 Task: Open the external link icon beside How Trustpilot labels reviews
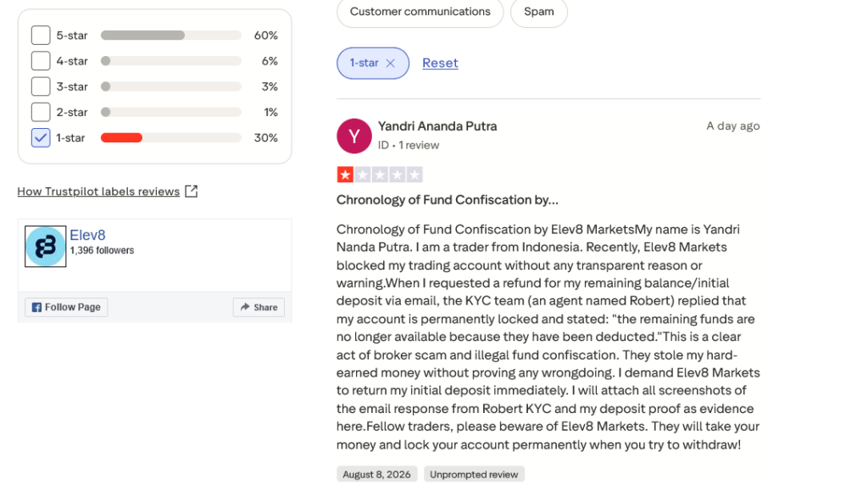(191, 191)
